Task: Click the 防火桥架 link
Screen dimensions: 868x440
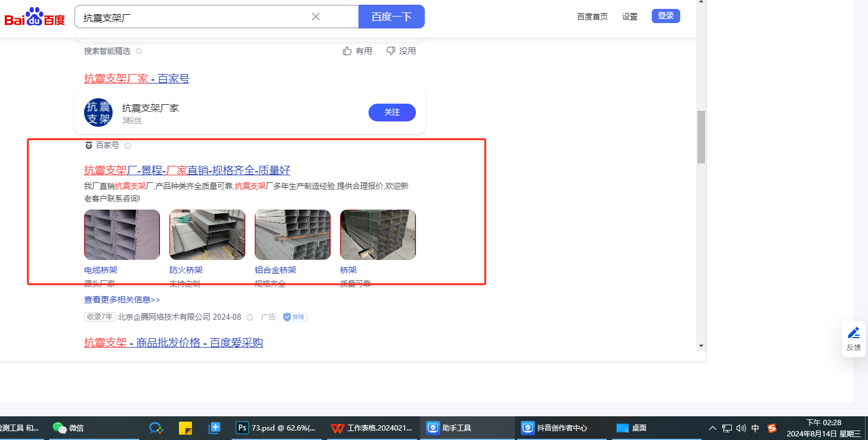Action: click(x=186, y=270)
